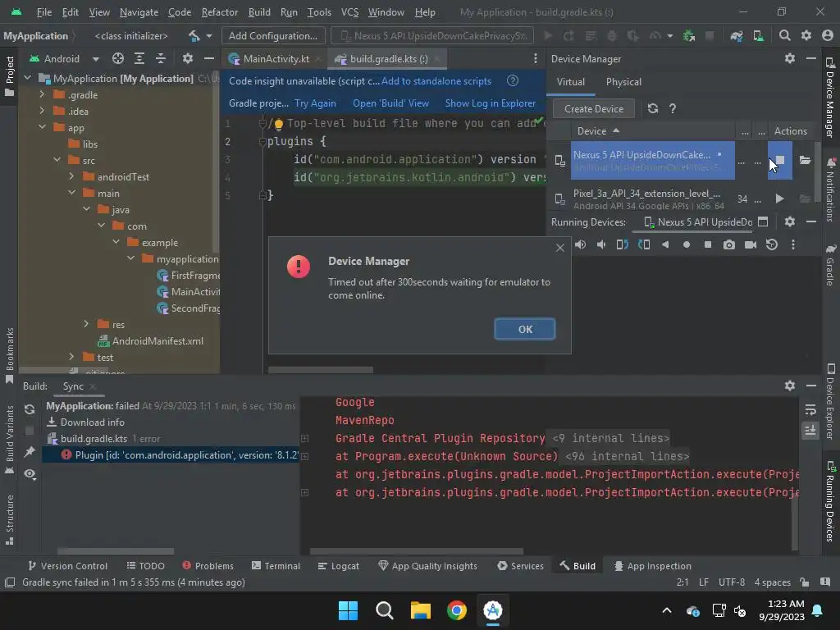840x630 pixels.
Task: Click the build output horizontal scrollbar
Action: pyautogui.click(x=416, y=551)
